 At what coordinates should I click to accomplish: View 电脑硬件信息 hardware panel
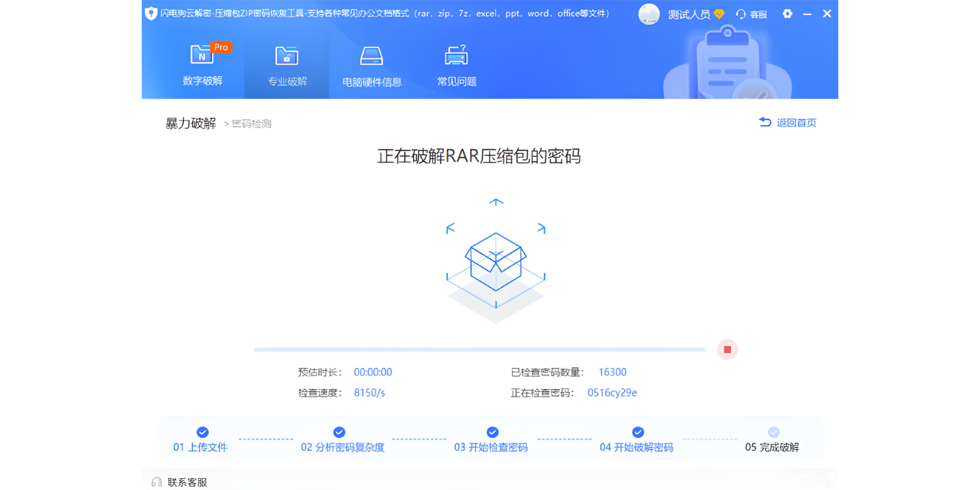point(372,65)
